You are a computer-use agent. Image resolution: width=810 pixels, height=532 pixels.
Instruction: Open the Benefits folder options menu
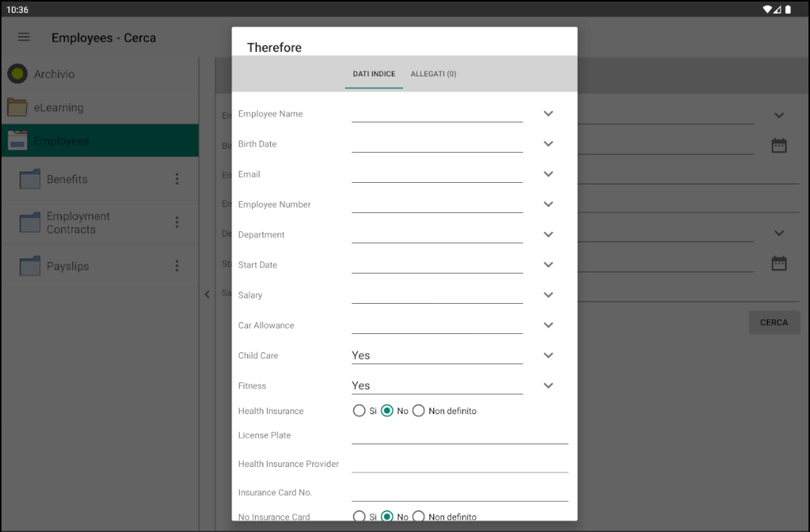[x=176, y=179]
